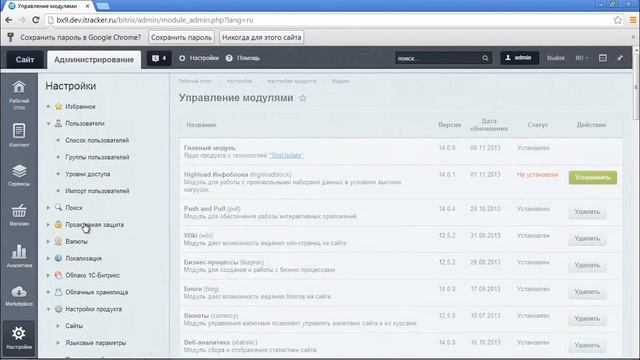This screenshot has width=640, height=360.
Task: Collapse the Настройки продукта tree node
Action: coord(48,309)
